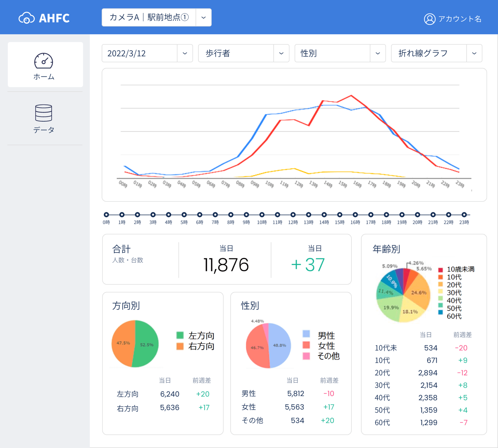The image size is (498, 448).
Task: Select the 0時 point on timeline
Action: [106, 215]
